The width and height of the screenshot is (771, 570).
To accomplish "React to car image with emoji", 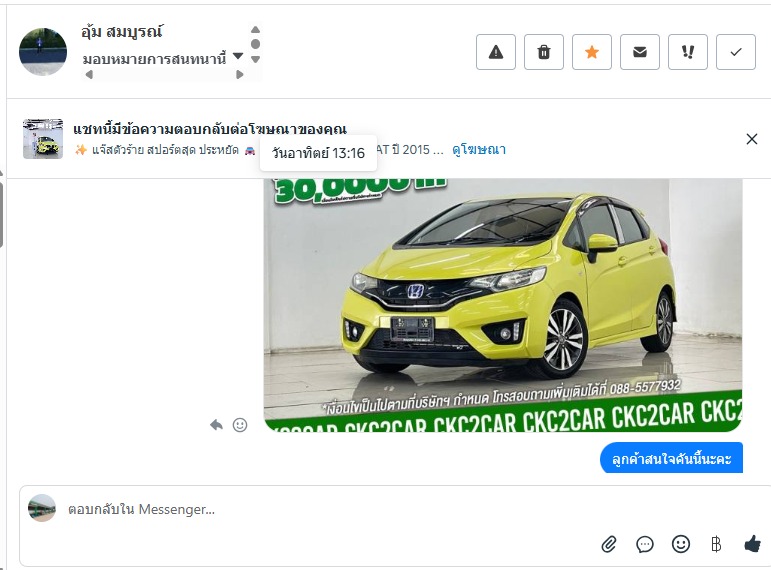I will [x=240, y=425].
